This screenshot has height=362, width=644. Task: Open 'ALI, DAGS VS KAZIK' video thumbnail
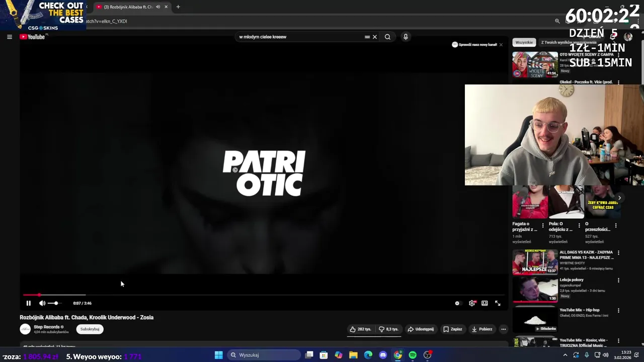click(x=535, y=262)
